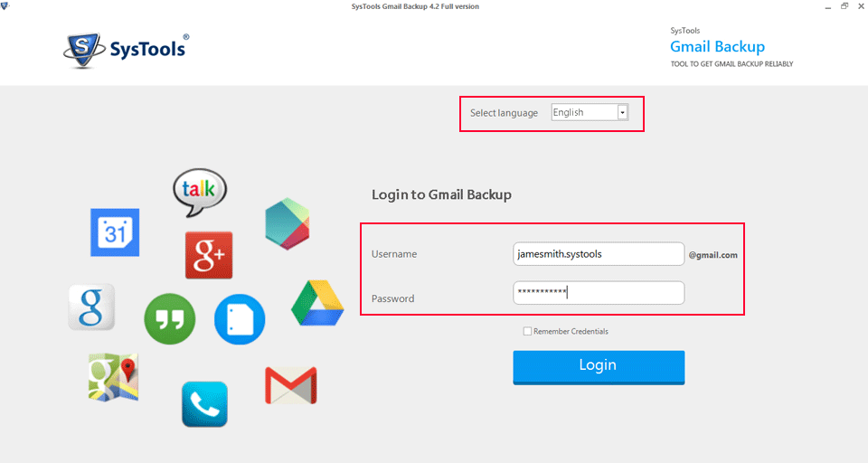Click the Password input field
The width and height of the screenshot is (868, 463).
pyautogui.click(x=599, y=292)
